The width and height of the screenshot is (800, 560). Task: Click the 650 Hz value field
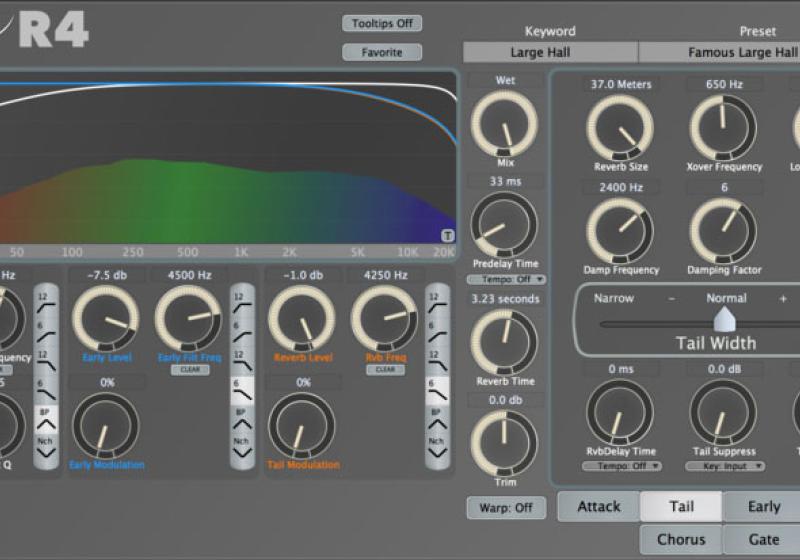pos(724,84)
